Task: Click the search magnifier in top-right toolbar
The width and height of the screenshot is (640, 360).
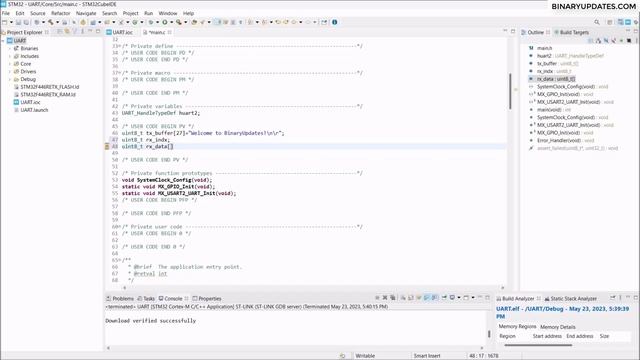Action: click(597, 22)
